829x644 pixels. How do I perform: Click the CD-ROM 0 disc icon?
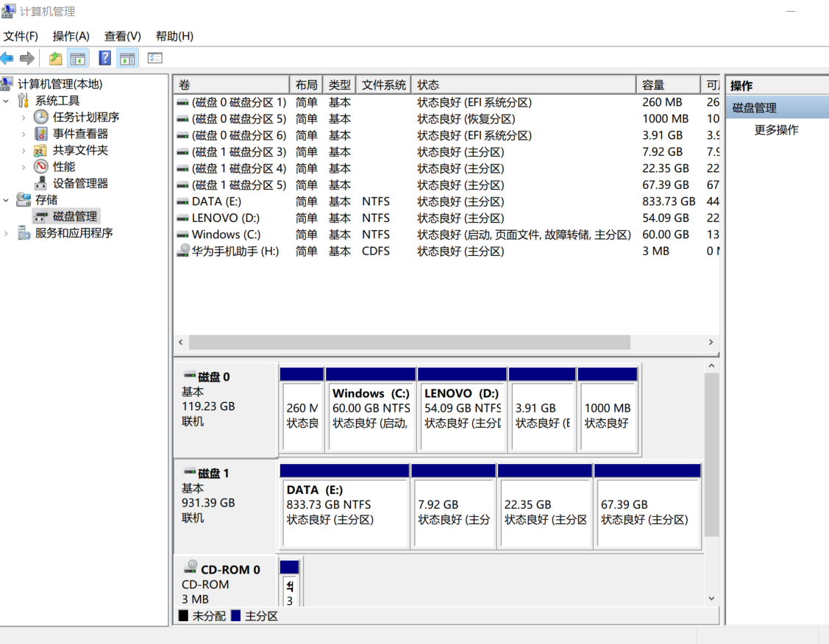tap(191, 568)
